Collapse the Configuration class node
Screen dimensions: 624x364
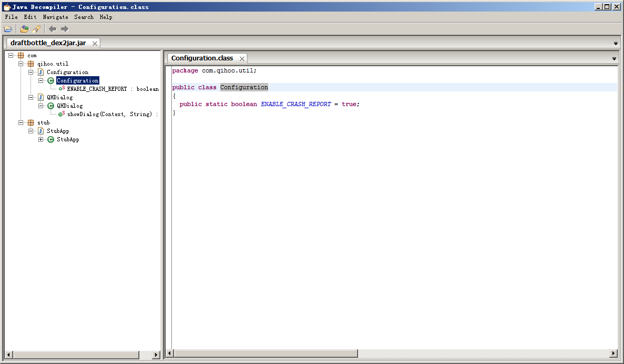pyautogui.click(x=40, y=80)
